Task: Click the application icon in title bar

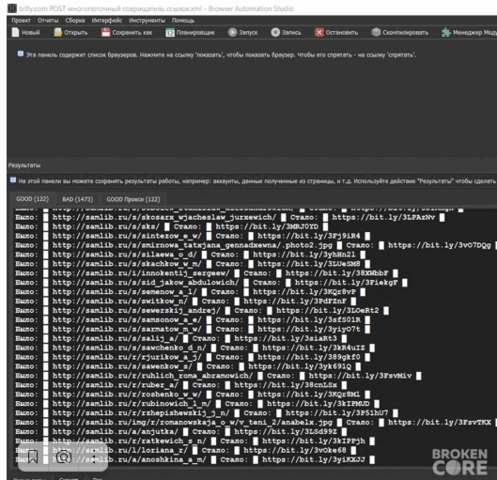Action: pyautogui.click(x=12, y=8)
